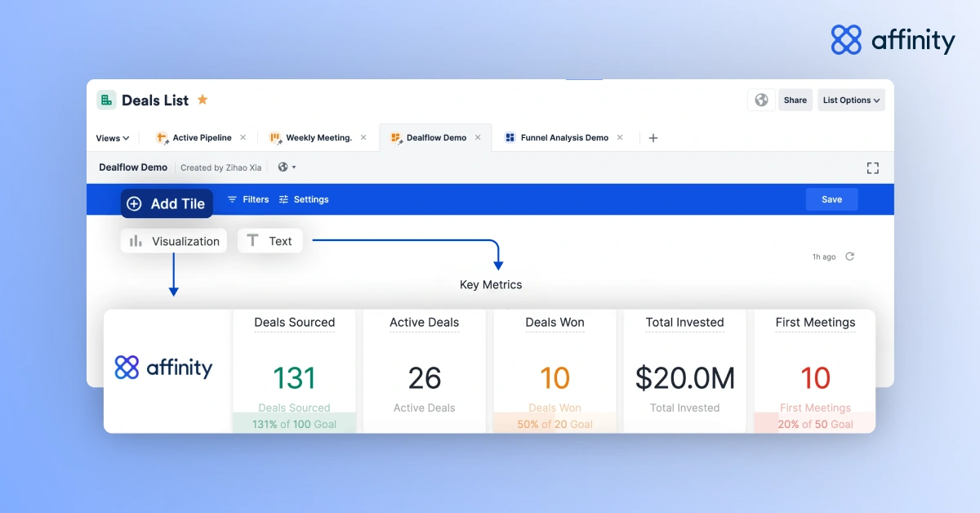Click the Dealflow Demo title text

[x=133, y=167]
